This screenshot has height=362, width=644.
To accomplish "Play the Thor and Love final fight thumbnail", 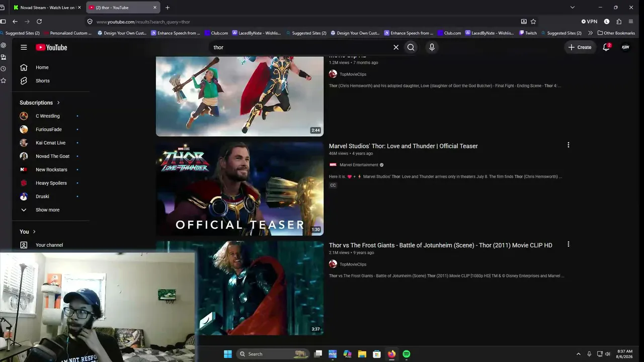I will pyautogui.click(x=239, y=96).
